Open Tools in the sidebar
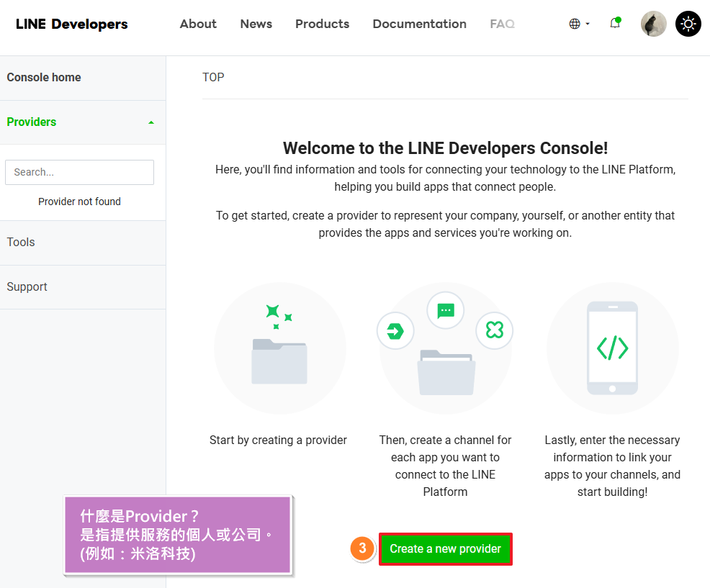This screenshot has height=588, width=710. point(21,243)
